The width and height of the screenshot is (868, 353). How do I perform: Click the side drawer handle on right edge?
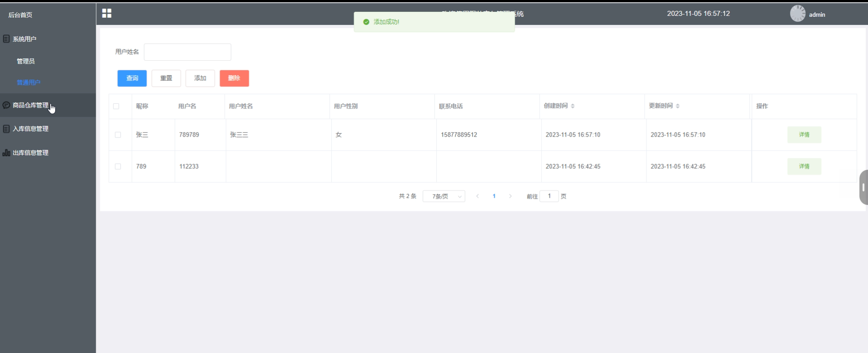pyautogui.click(x=863, y=187)
